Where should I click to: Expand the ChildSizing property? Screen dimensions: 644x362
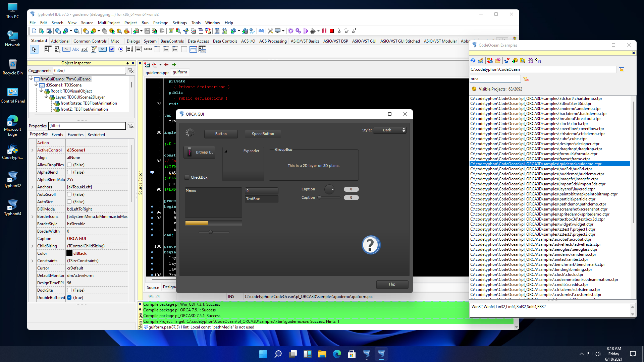tap(33, 246)
